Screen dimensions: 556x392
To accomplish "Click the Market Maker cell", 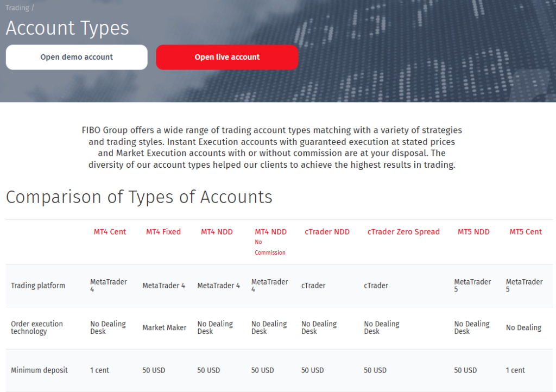I will (x=164, y=328).
